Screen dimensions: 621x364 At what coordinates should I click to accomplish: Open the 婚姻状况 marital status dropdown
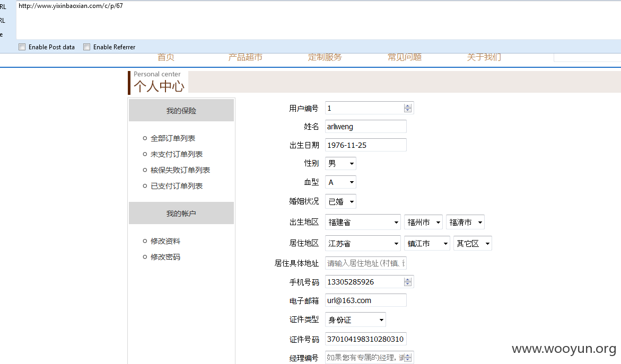pos(340,201)
